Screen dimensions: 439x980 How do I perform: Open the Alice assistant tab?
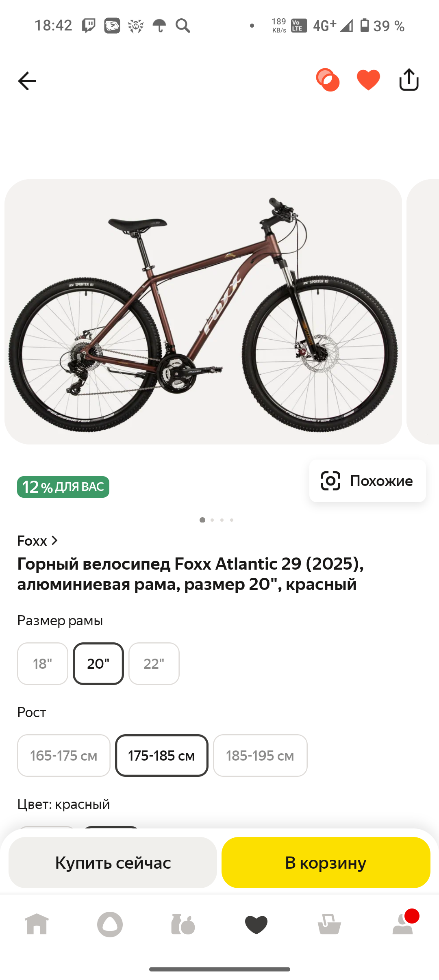110,924
